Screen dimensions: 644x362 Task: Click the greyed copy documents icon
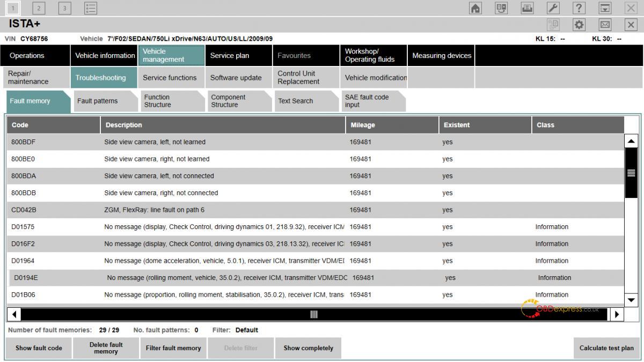tap(553, 25)
